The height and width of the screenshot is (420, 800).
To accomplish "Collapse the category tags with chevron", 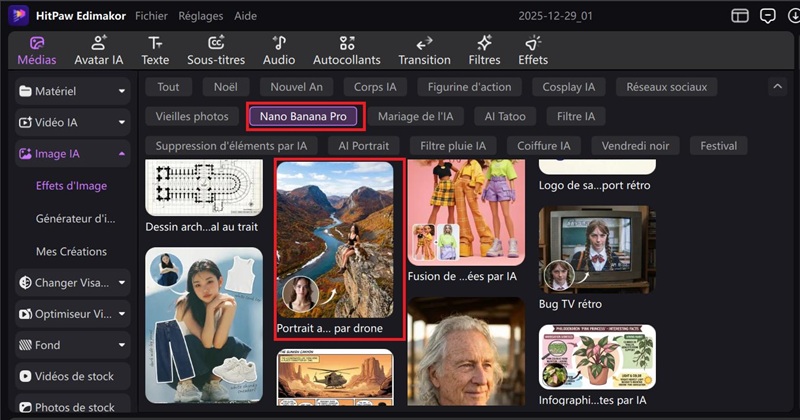I will click(x=778, y=88).
